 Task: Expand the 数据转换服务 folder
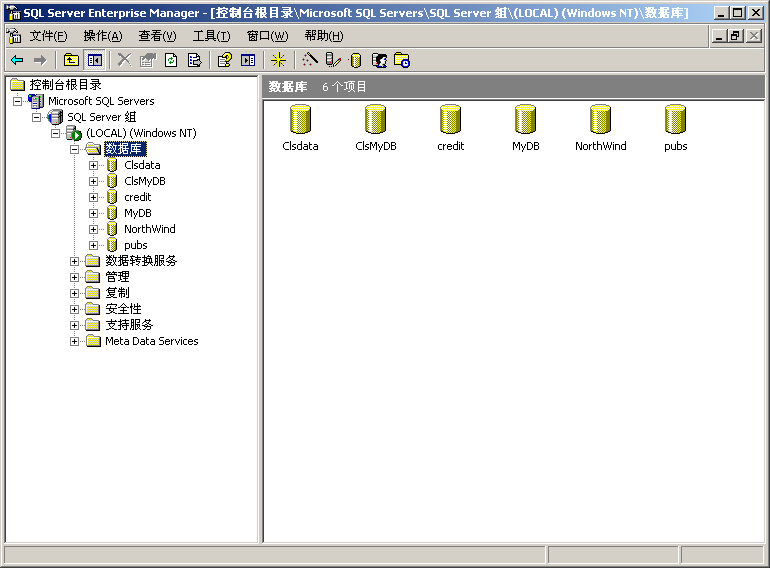click(75, 261)
